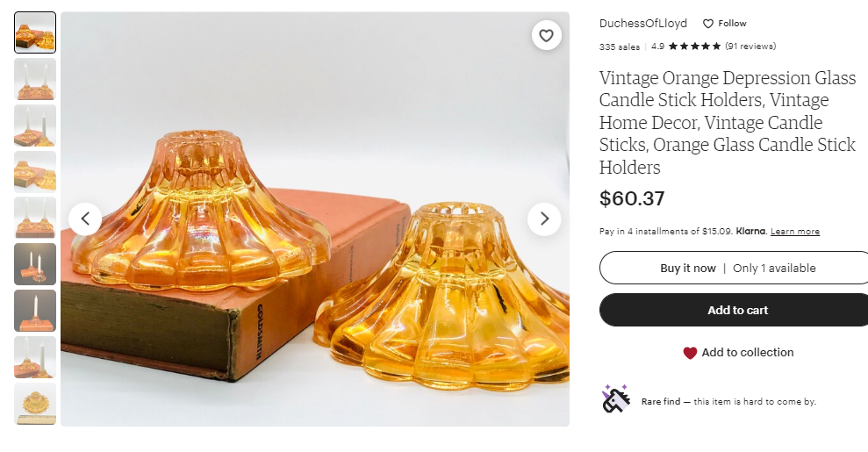Click the Rare find hand icon

615,398
